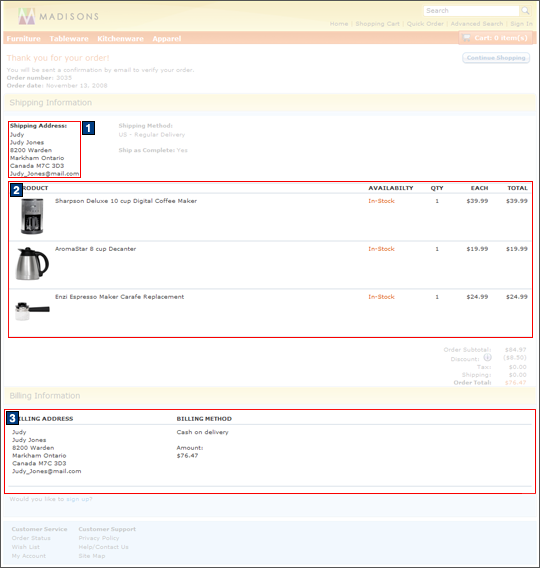Open the Apparel category tab
Viewport: 540px width, 568px height.
(x=167, y=39)
